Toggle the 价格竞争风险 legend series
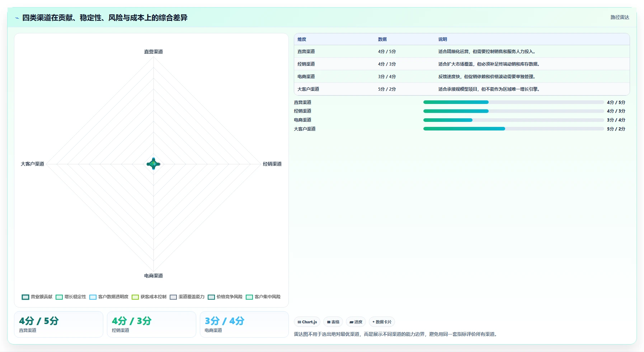This screenshot has height=352, width=644. coord(225,297)
